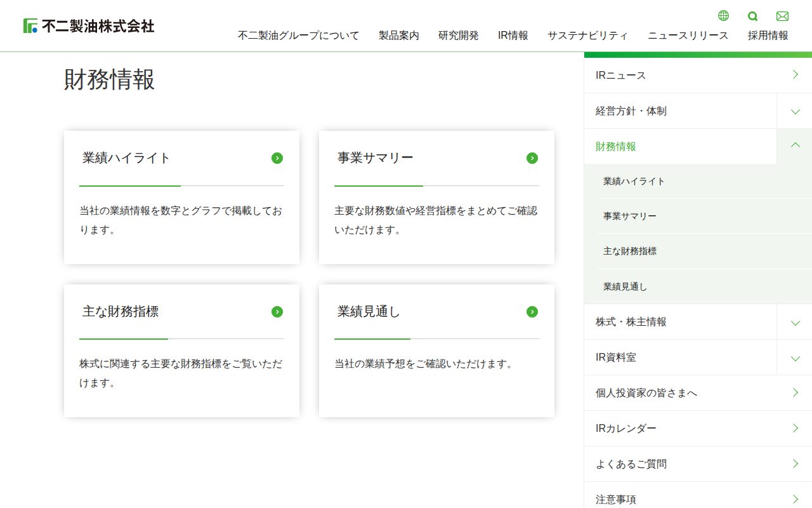Open the envelope contact icon
The height and width of the screenshot is (508, 812).
click(x=782, y=16)
